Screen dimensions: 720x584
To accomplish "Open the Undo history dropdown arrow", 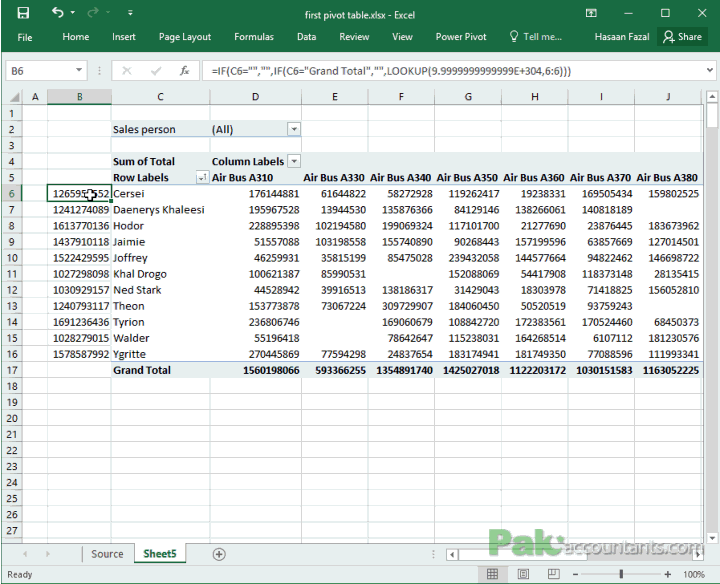I will [x=73, y=13].
